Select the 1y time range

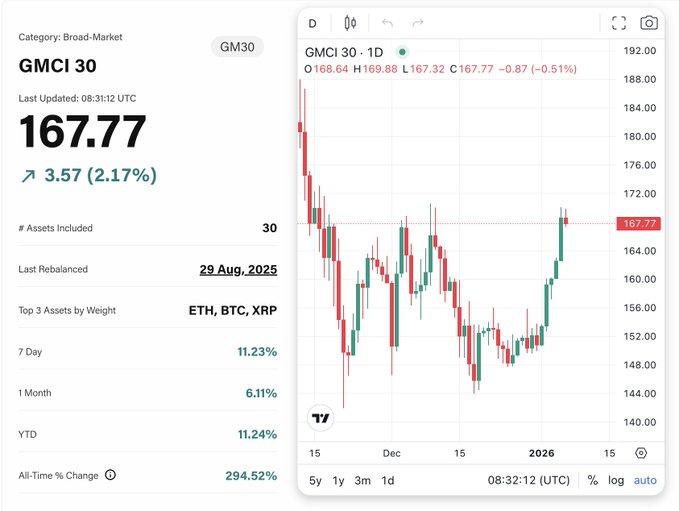[x=339, y=480]
